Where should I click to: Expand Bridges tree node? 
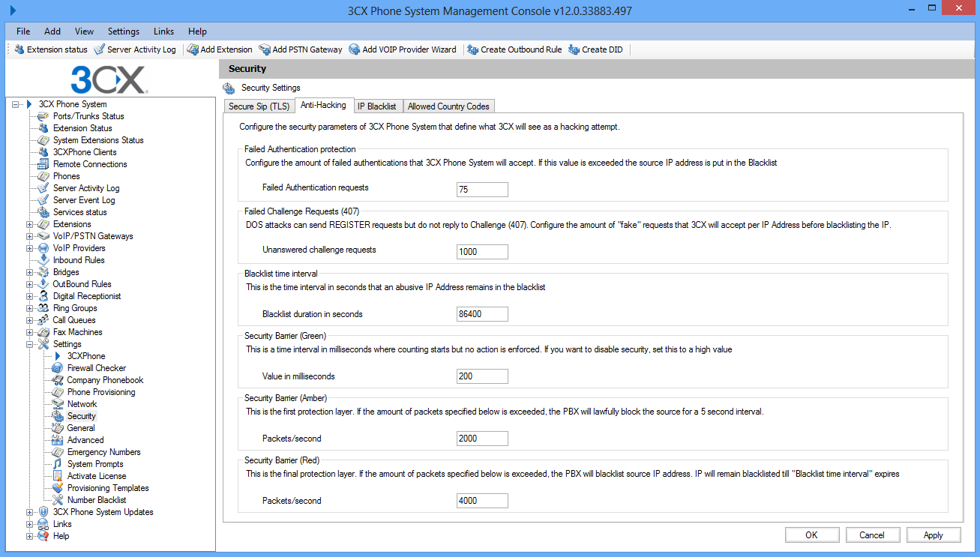(30, 272)
